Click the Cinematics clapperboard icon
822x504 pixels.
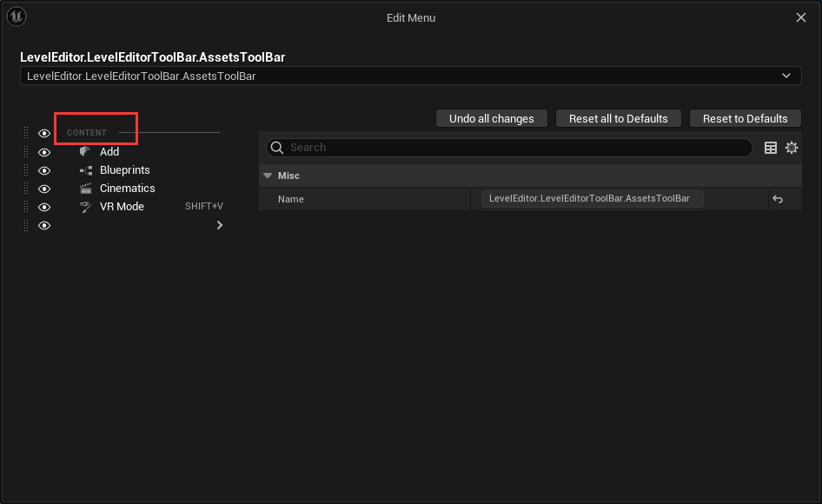[x=85, y=189]
